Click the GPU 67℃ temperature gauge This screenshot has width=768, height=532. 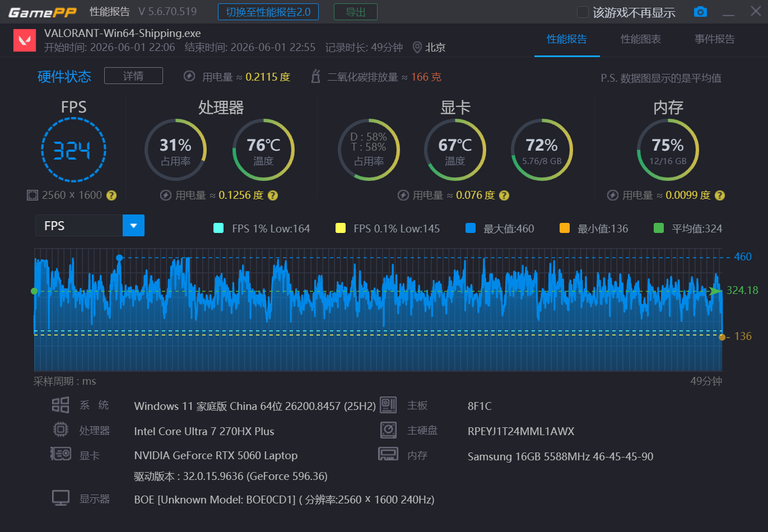(x=455, y=150)
